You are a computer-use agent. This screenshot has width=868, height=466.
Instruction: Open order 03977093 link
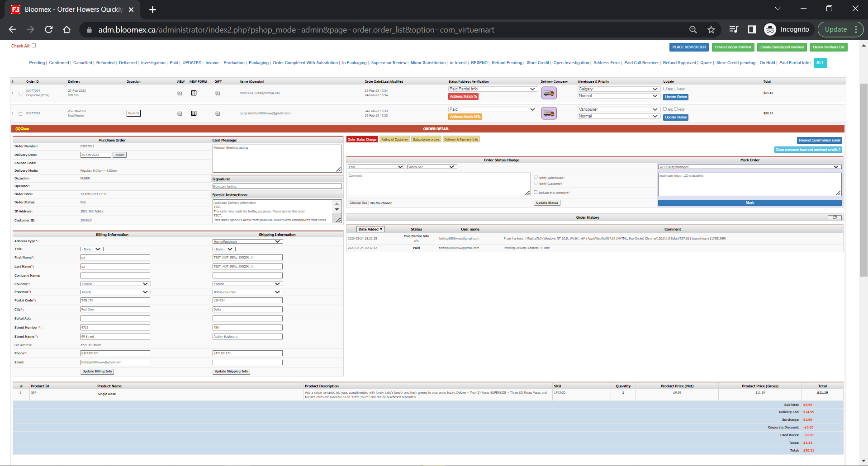pyautogui.click(x=33, y=113)
